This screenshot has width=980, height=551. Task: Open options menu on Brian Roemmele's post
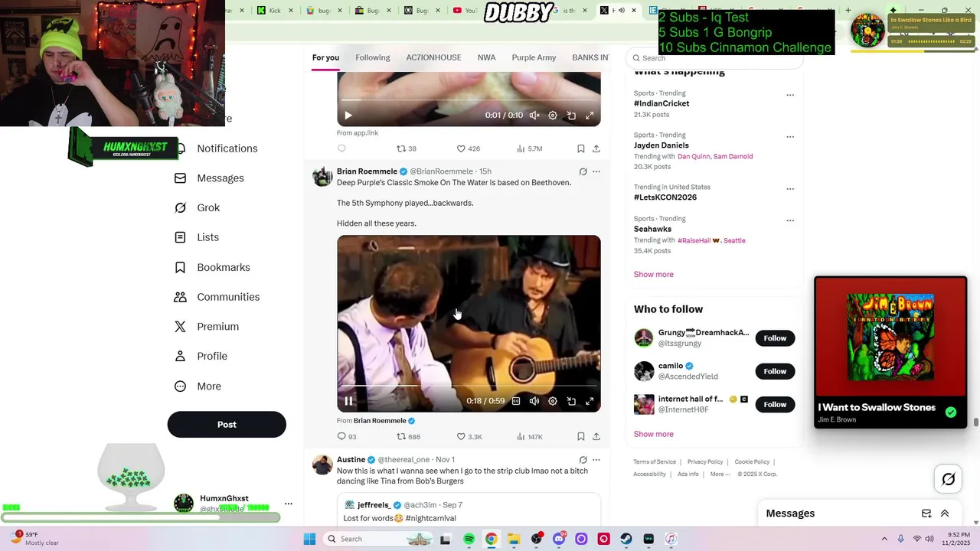(x=596, y=171)
